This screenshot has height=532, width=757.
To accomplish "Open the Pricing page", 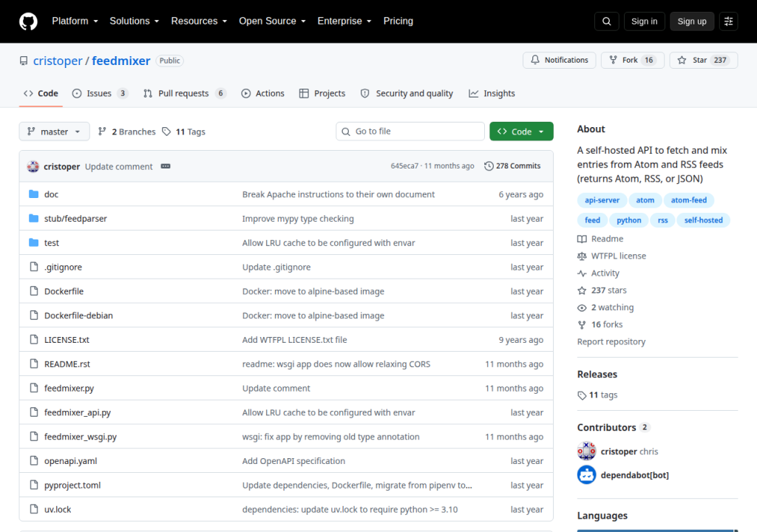I will point(398,21).
